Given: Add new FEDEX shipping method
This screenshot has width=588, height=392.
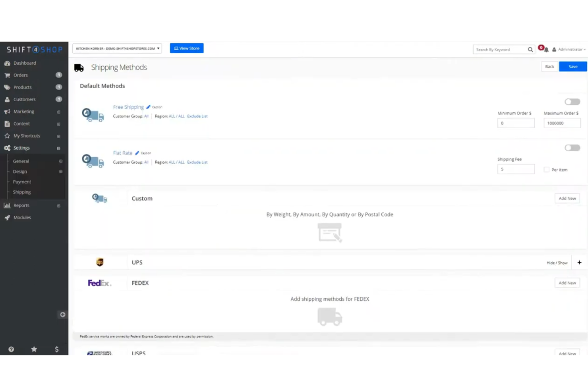Looking at the screenshot, I should 567,283.
